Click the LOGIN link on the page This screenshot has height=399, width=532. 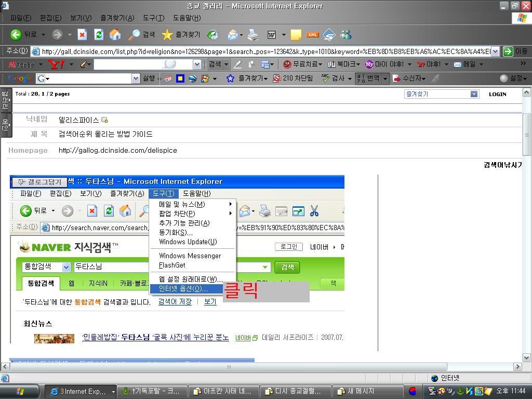click(x=497, y=95)
